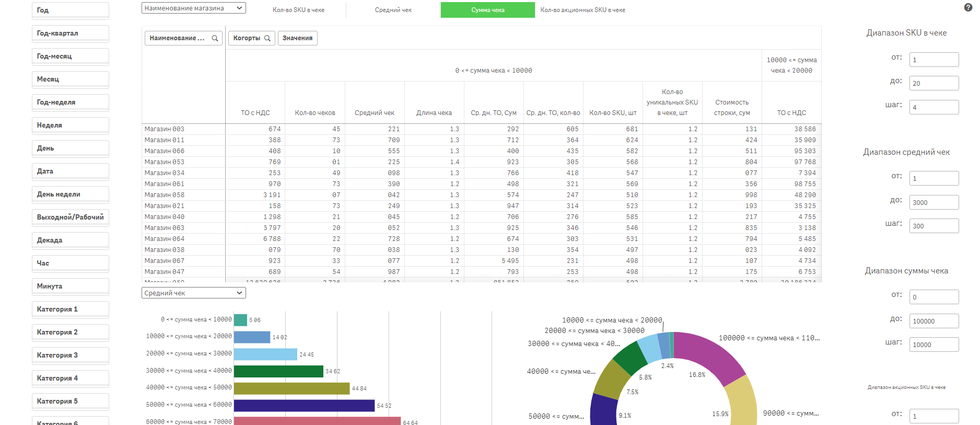Click the Ср. дн. ТО, Сум column header
Viewport: 980px width, 425px height.
(x=494, y=113)
